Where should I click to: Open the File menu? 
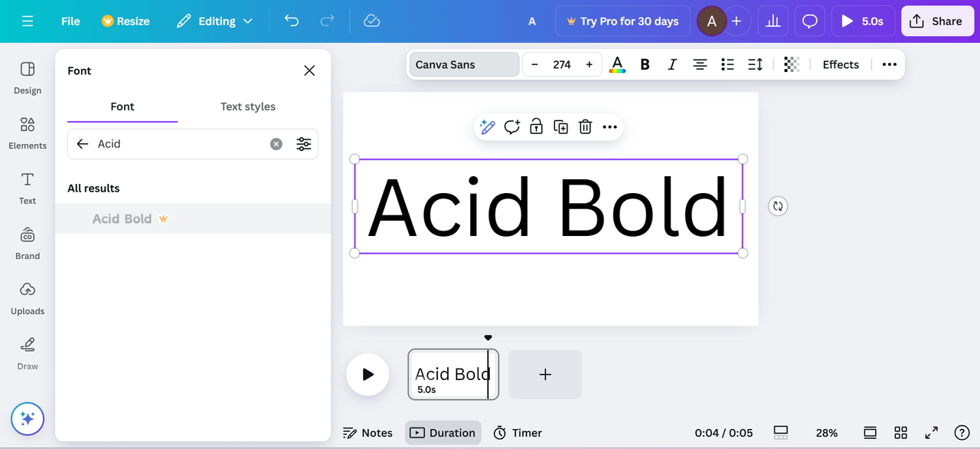point(70,21)
